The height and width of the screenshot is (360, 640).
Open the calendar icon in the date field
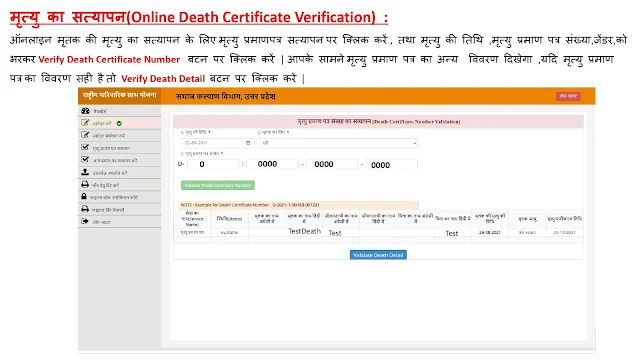tap(248, 143)
